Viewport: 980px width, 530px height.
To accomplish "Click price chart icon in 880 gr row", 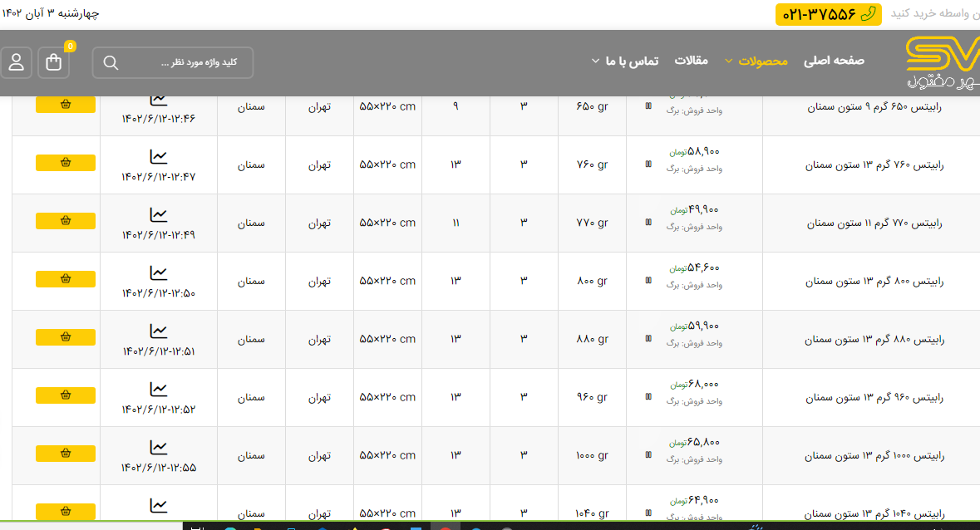I will (158, 331).
